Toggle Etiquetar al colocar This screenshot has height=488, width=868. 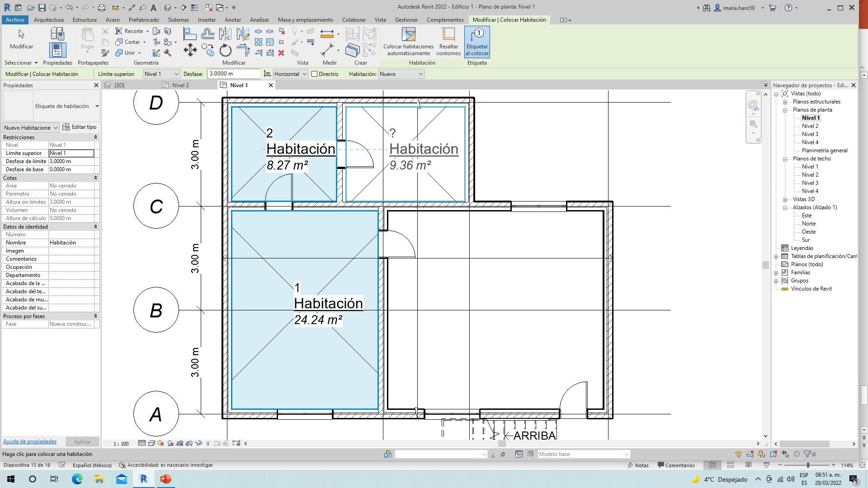(477, 42)
